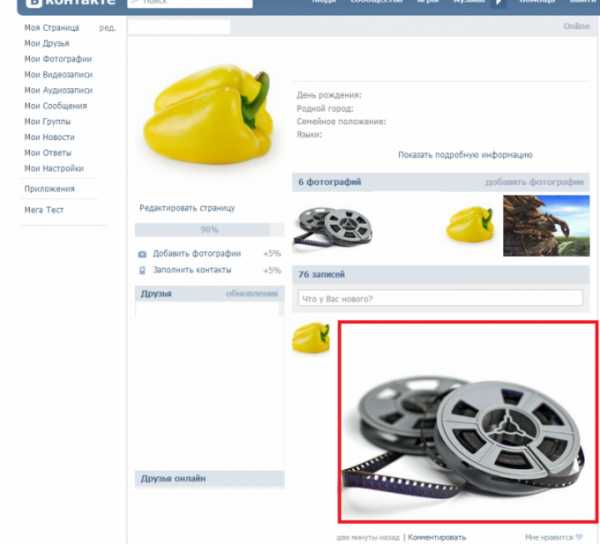Go to 'Мои Видеозаписи'
The image size is (600, 544).
pyautogui.click(x=58, y=75)
